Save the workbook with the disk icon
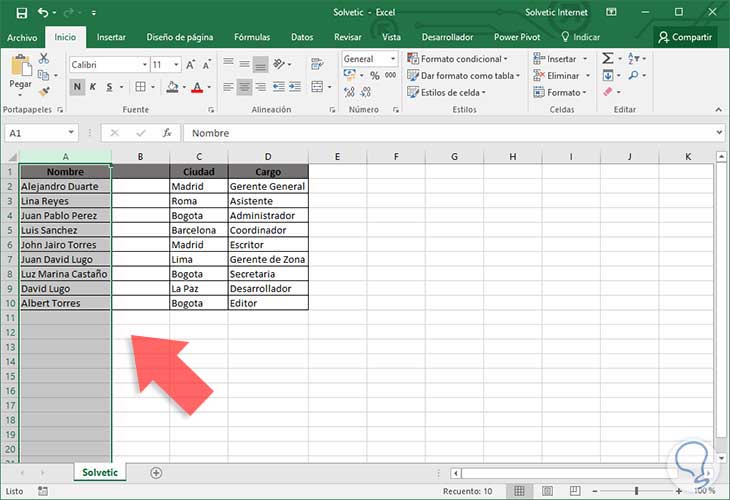Viewport: 730px width, 500px height. coord(21,13)
